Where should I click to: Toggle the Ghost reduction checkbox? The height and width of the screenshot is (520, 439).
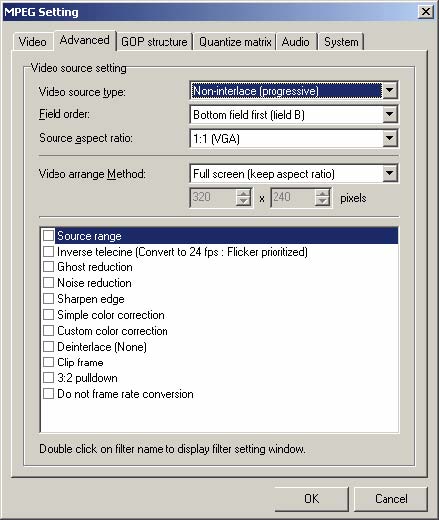point(48,267)
